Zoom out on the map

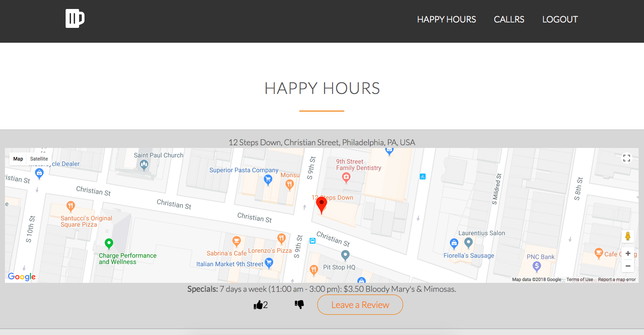pyautogui.click(x=628, y=266)
